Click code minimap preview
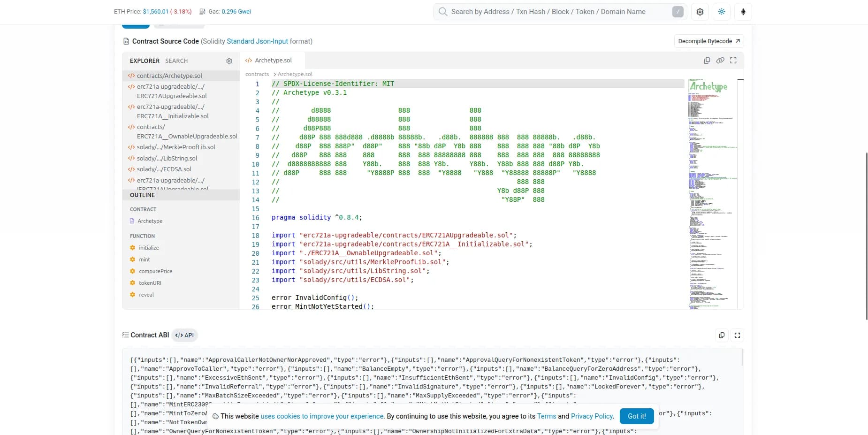This screenshot has width=868, height=435. pyautogui.click(x=712, y=194)
